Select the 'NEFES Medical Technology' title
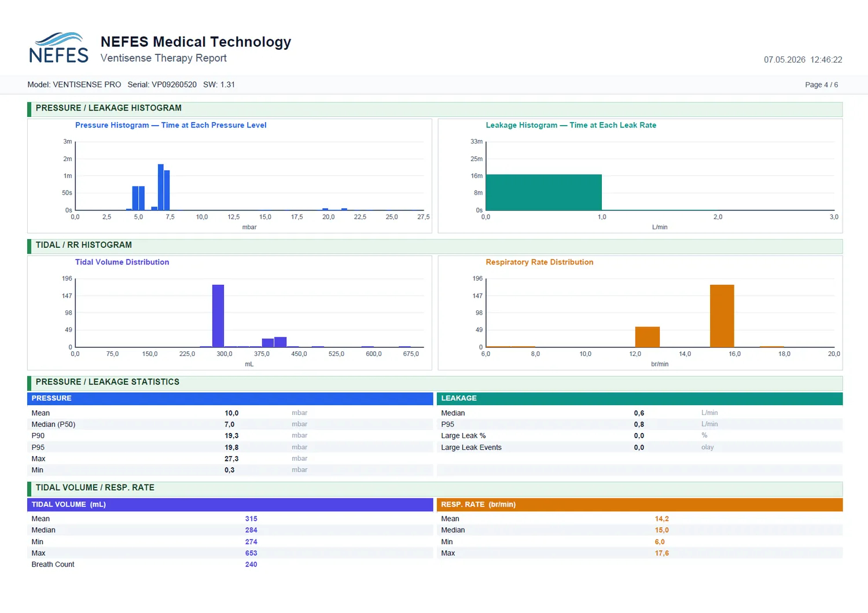Image resolution: width=868 pixels, height=613 pixels. point(196,42)
